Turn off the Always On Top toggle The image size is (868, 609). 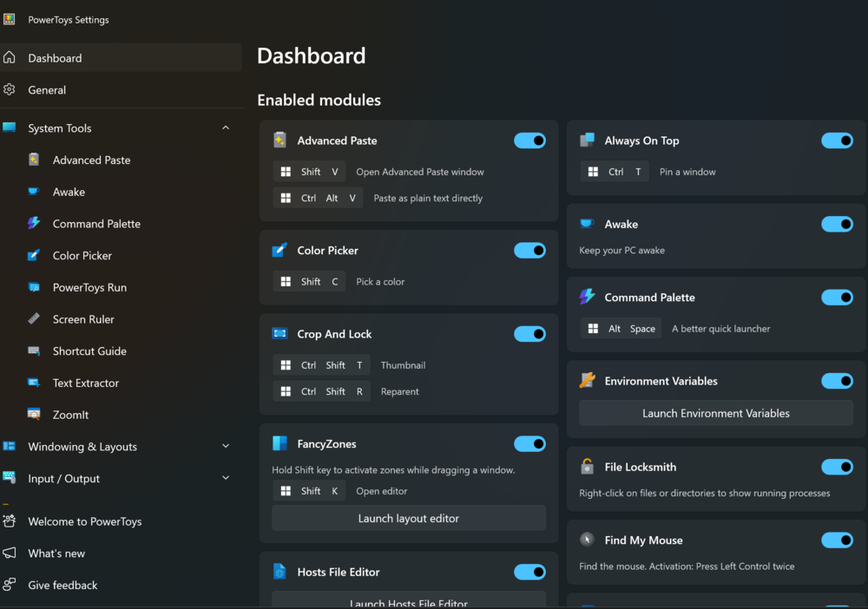pos(837,141)
